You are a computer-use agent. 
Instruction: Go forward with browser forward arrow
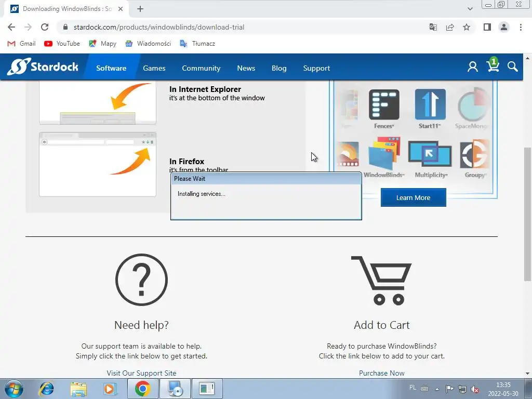tap(28, 27)
